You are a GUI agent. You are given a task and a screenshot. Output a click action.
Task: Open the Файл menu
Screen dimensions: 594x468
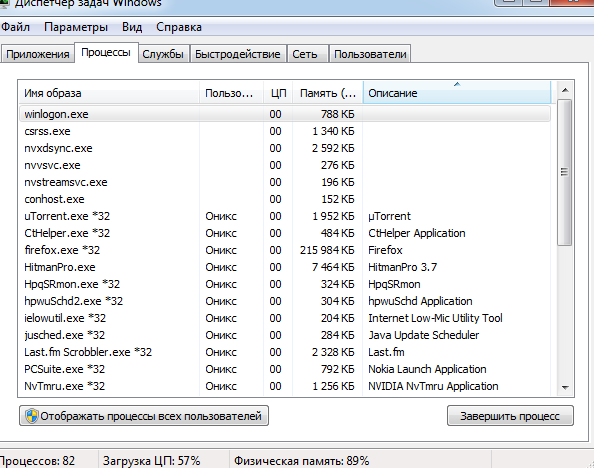pos(15,27)
